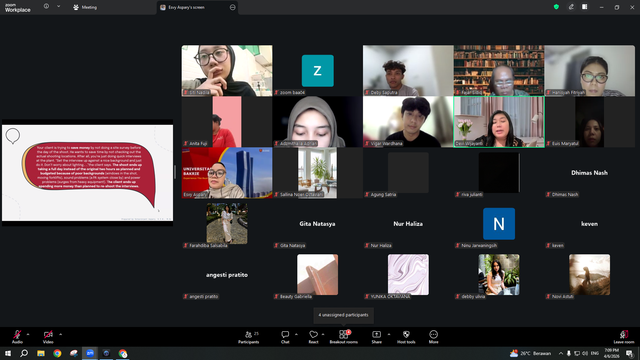Screen dimensions: 640x360
Task: Show meeting info icon in title bar
Action: [46, 7]
